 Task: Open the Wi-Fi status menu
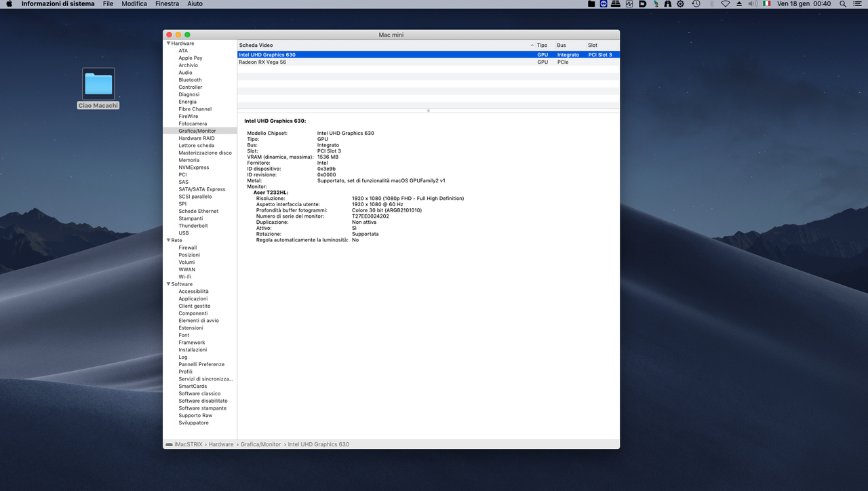pyautogui.click(x=725, y=4)
